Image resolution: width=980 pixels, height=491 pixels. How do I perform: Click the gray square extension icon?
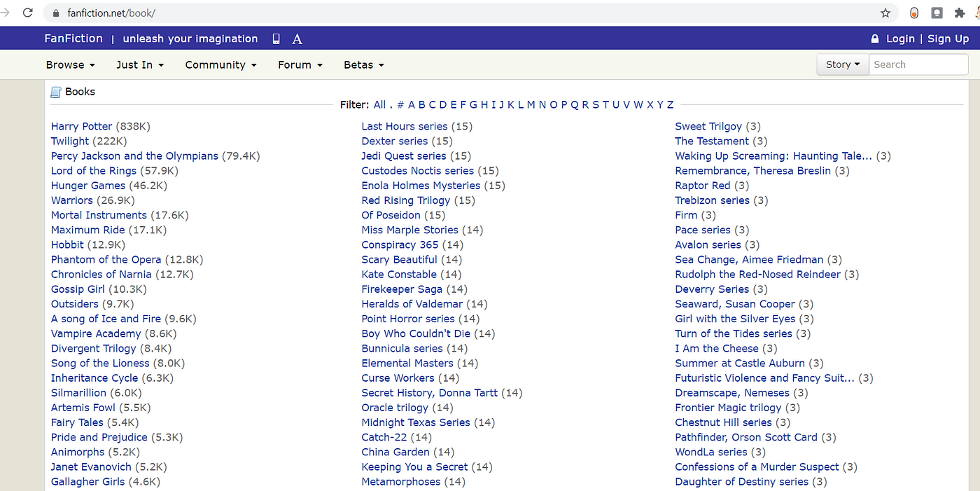(937, 13)
